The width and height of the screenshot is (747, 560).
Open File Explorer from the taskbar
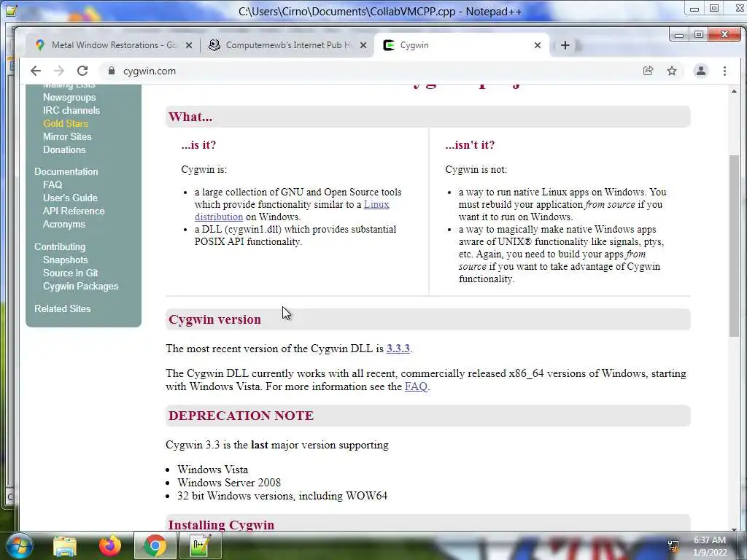click(x=65, y=545)
